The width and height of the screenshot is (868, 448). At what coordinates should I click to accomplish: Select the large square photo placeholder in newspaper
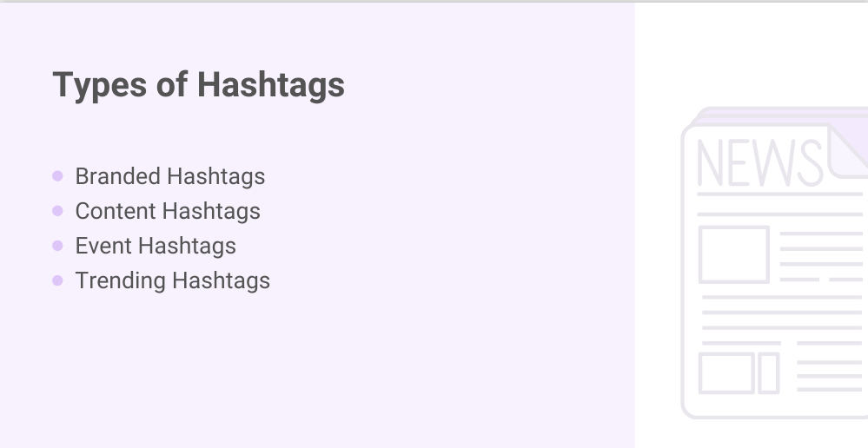[x=733, y=254]
